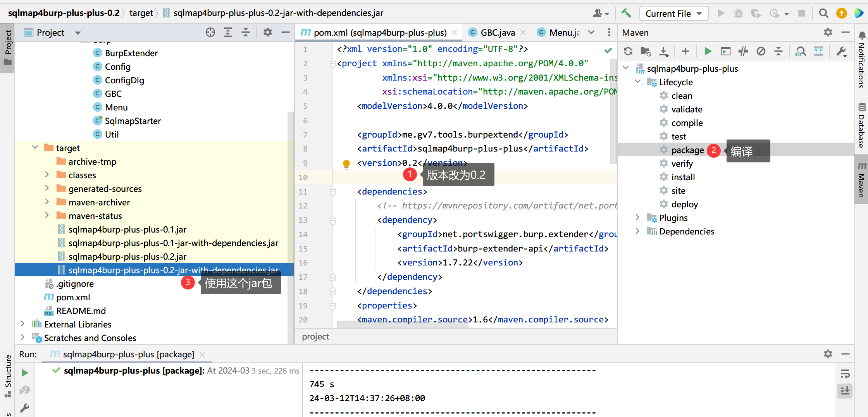Expand the generated-sources folder
Viewport: 868px width, 417px height.
click(x=47, y=188)
